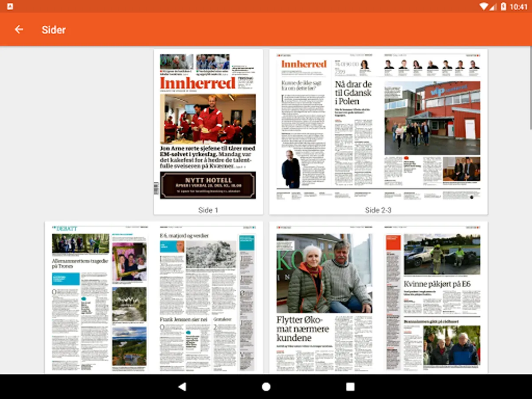Tap the notification icon in the status bar
532x399 pixels.
[10, 6]
